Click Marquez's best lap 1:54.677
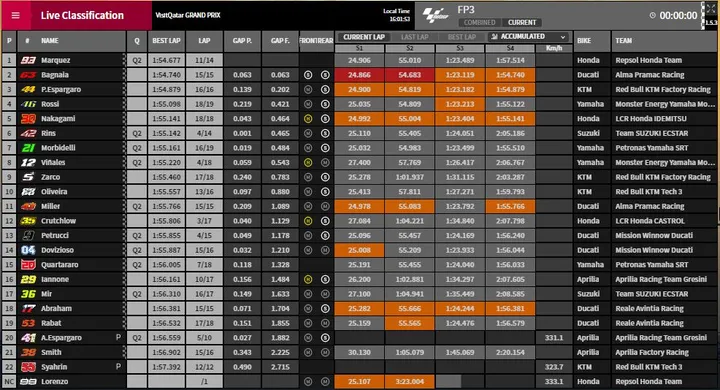Image resolution: width=720 pixels, height=390 pixels. (x=166, y=60)
